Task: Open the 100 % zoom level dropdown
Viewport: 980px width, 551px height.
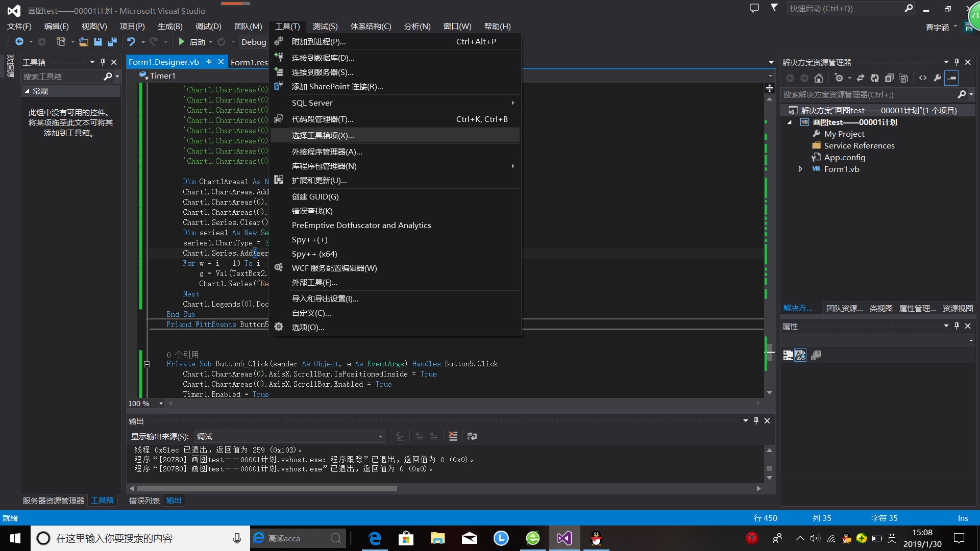Action: pos(161,404)
